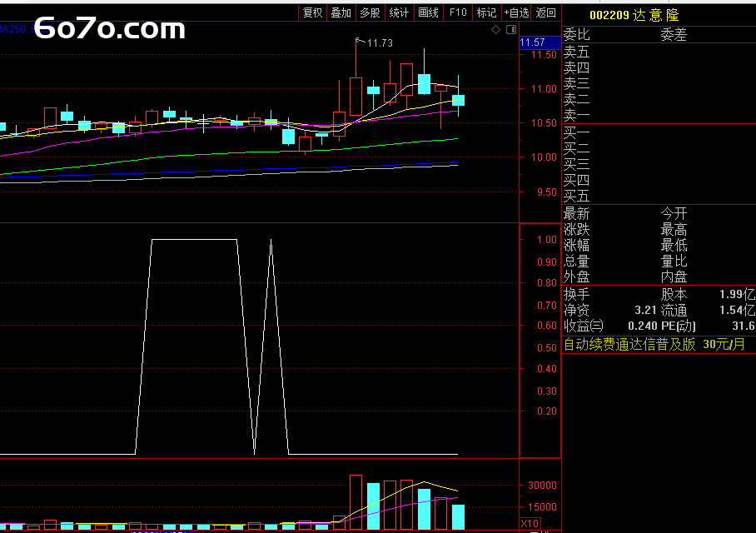This screenshot has width=756, height=533.
Task: Click the 涨幅 percent change label
Action: pos(577,245)
